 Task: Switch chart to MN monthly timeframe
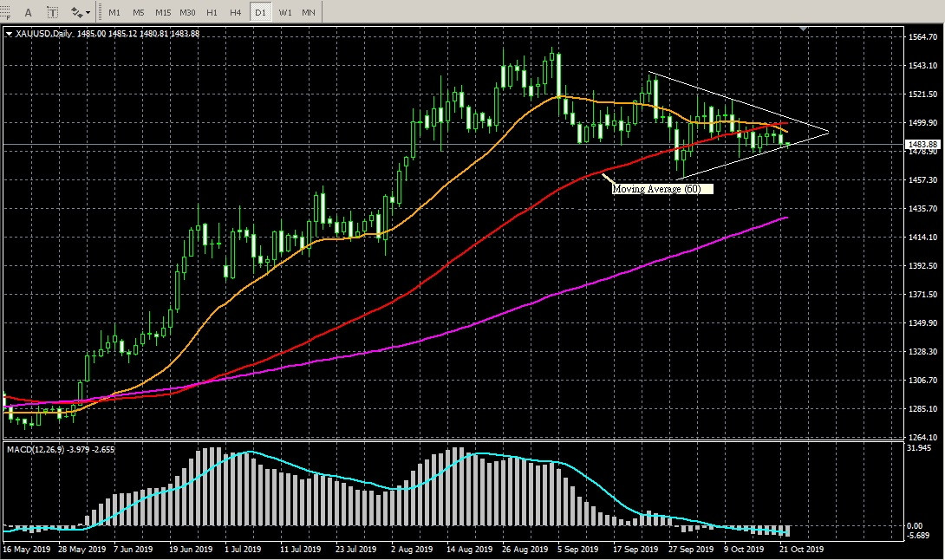pos(309,12)
